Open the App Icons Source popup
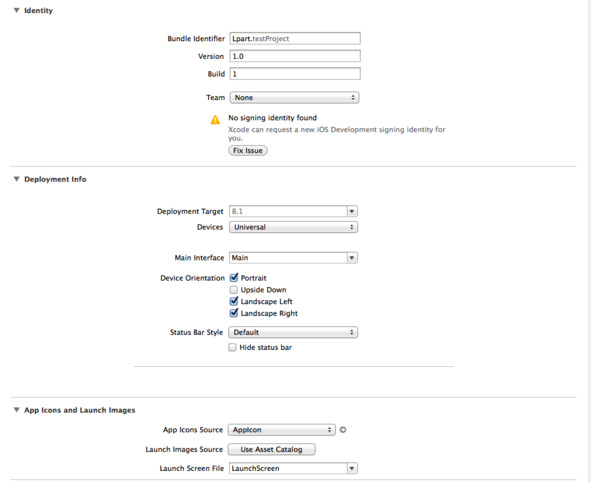 (x=282, y=430)
